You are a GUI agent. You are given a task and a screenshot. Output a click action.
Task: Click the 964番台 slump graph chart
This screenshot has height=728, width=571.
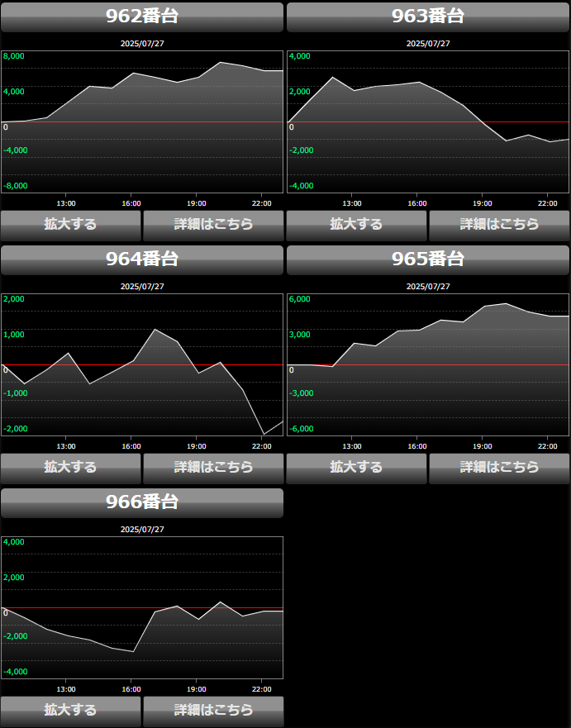(142, 364)
